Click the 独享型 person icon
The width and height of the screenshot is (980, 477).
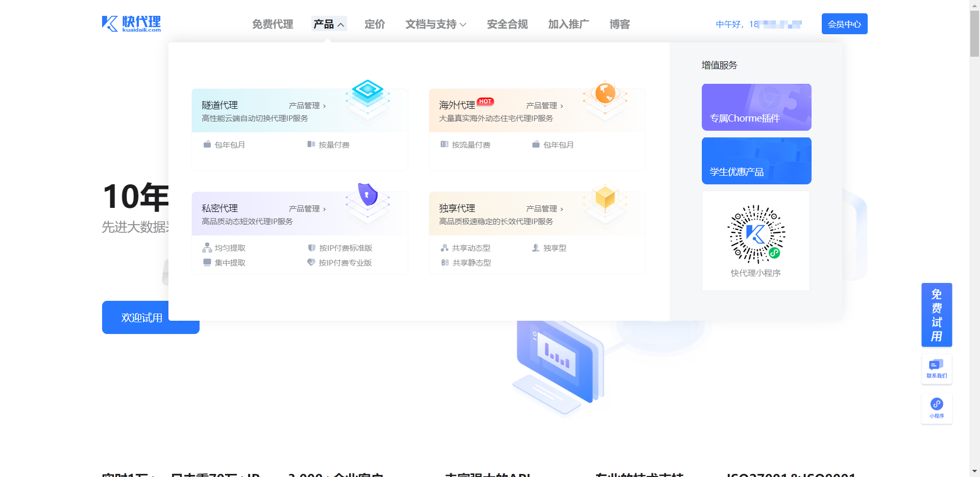pyautogui.click(x=536, y=248)
